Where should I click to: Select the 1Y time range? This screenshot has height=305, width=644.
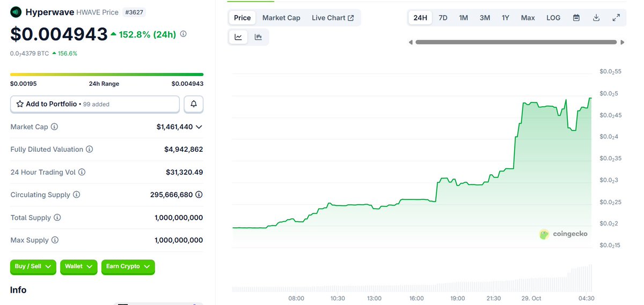(x=506, y=18)
